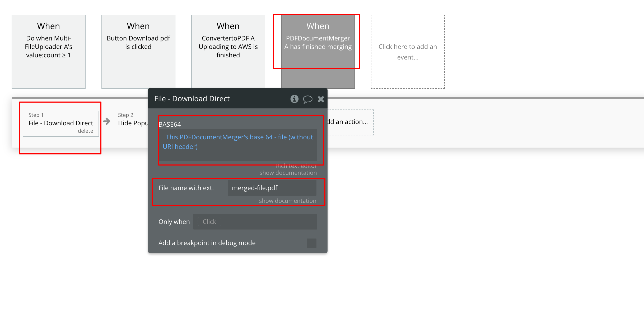Open the comment bubble icon in popup header

coord(307,99)
